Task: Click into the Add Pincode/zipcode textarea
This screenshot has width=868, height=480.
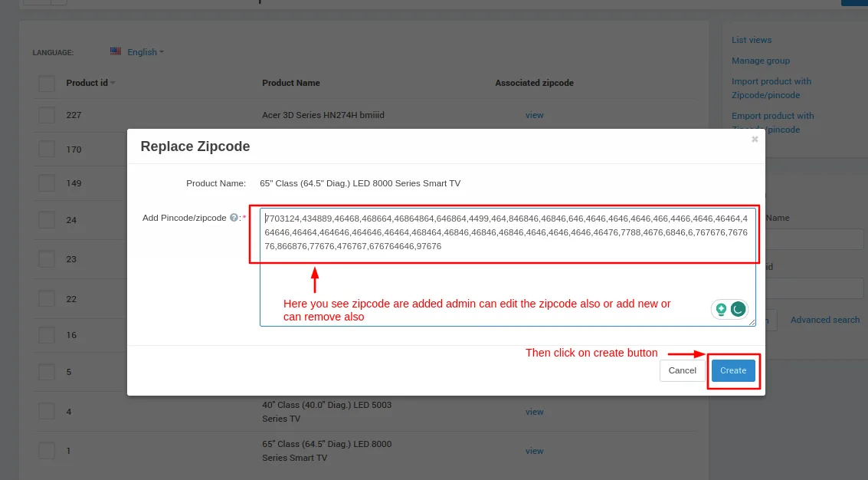Action: click(508, 267)
